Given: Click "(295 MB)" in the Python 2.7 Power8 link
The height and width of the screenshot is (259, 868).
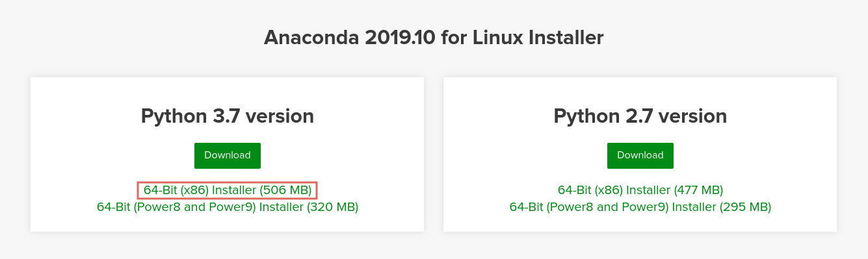Looking at the screenshot, I should (x=745, y=207).
